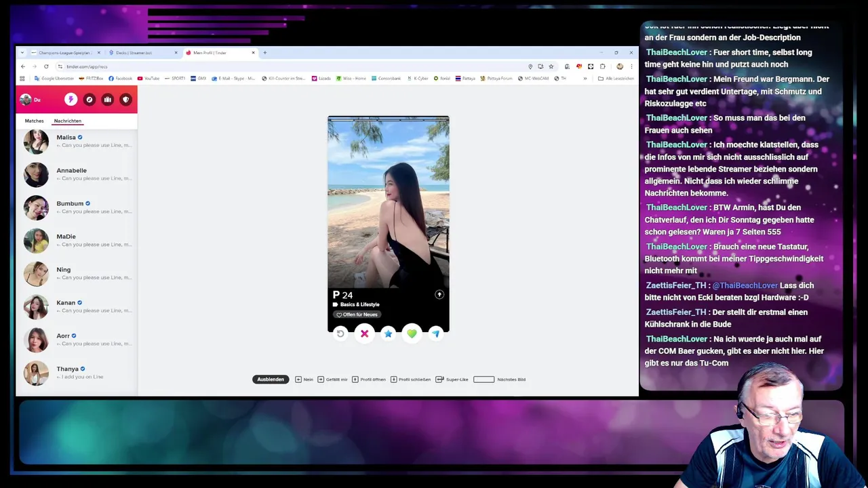Click the Offen für Neues tag
The height and width of the screenshot is (488, 868).
pyautogui.click(x=357, y=314)
